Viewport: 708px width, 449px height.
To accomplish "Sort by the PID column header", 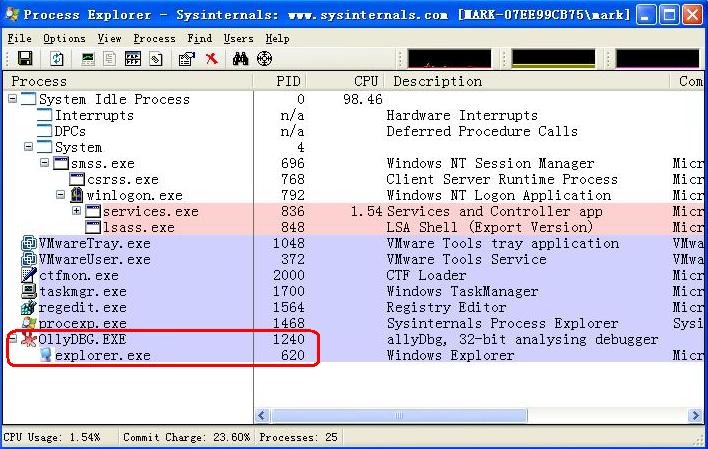I will pyautogui.click(x=280, y=81).
